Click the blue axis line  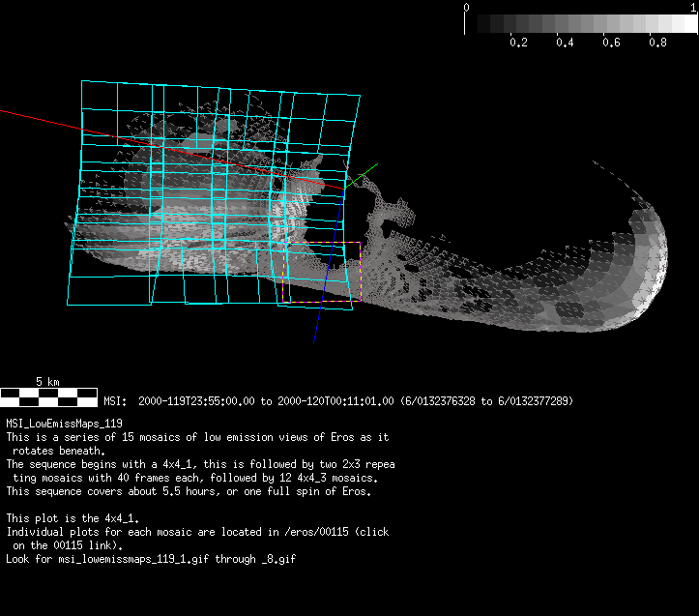(329, 266)
